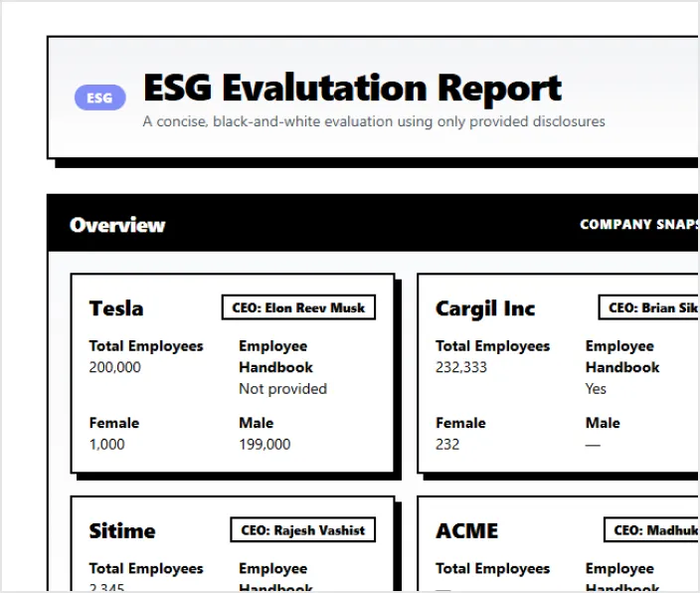
Task: Click Tesla Employee Handbook Not provided value
Action: [283, 389]
